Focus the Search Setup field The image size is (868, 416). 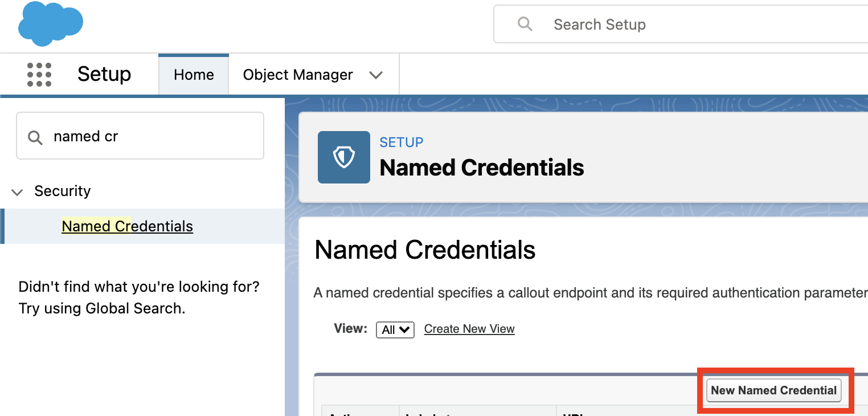[681, 24]
